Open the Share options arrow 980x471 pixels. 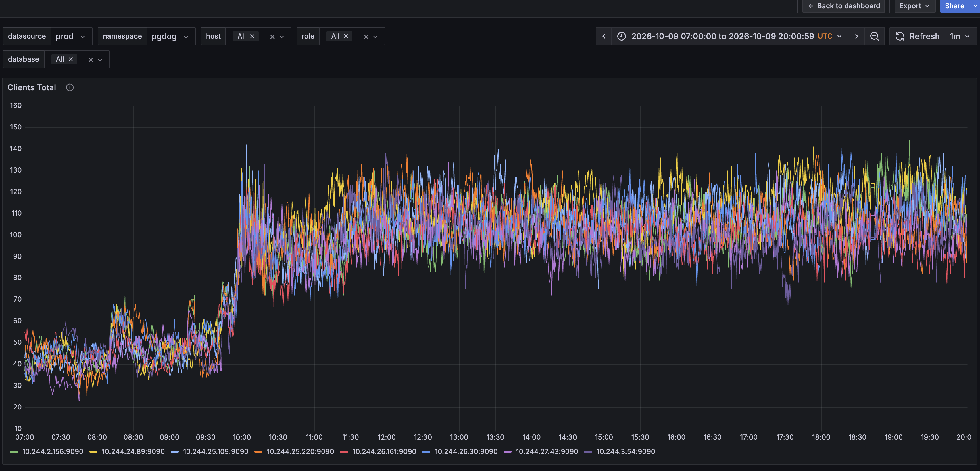pyautogui.click(x=975, y=6)
